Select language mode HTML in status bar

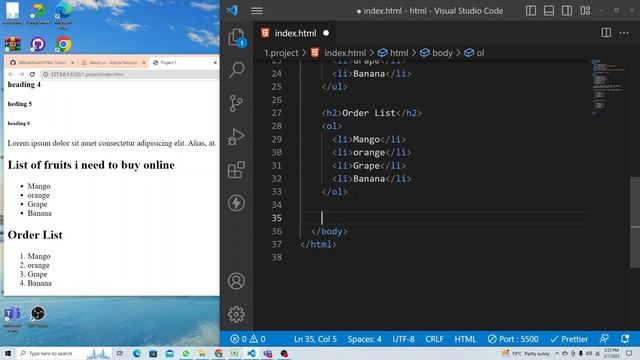[465, 339]
